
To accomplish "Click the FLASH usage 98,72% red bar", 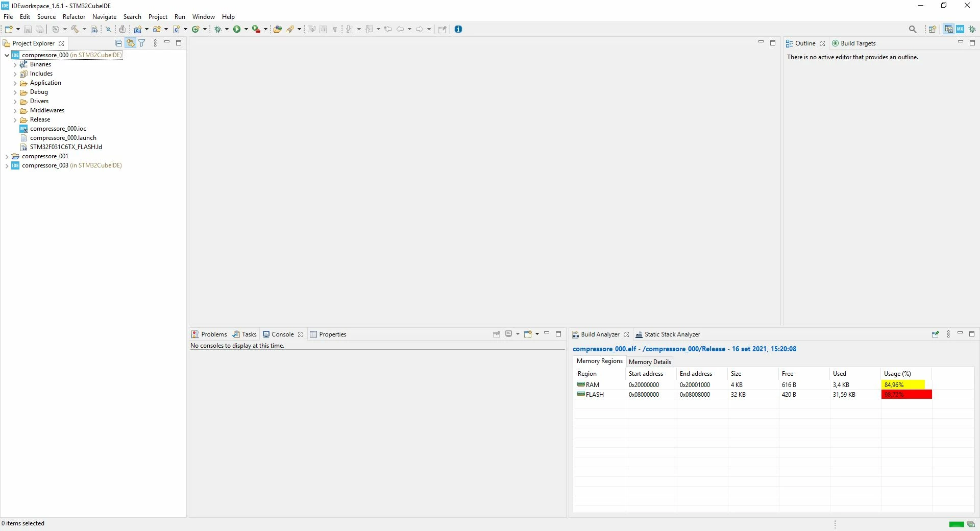I will click(x=906, y=395).
